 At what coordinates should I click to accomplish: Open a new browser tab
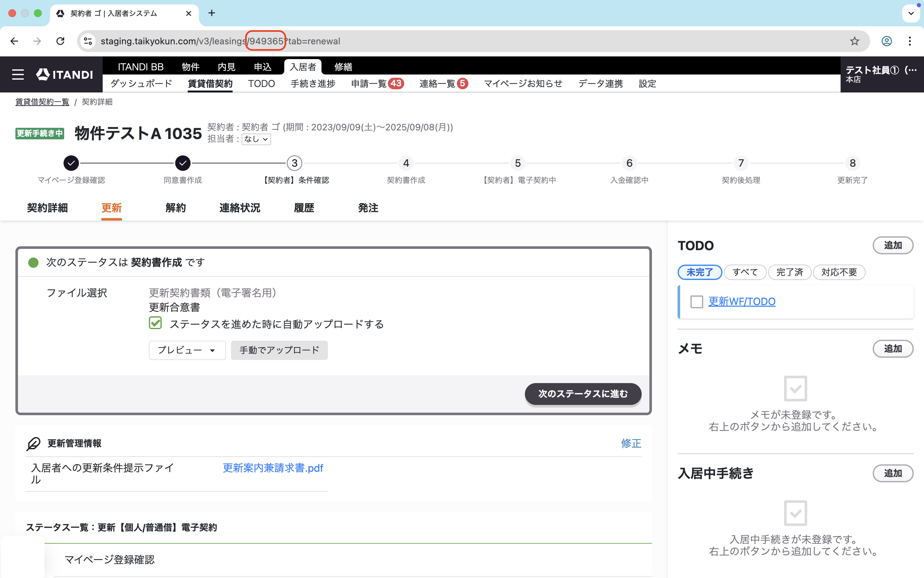click(212, 13)
